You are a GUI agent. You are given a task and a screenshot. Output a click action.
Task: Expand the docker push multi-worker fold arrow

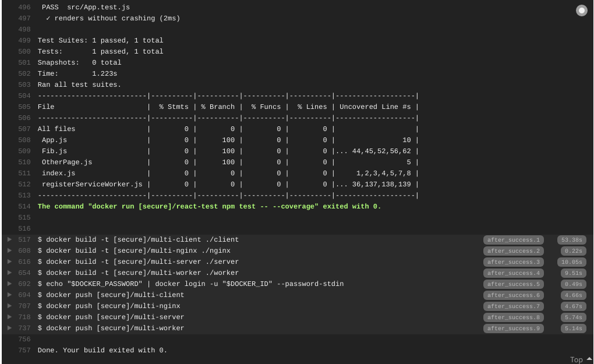click(x=9, y=328)
